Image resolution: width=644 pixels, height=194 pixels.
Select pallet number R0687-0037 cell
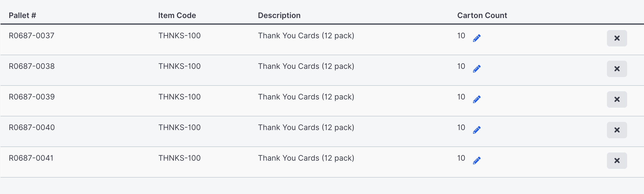point(32,36)
